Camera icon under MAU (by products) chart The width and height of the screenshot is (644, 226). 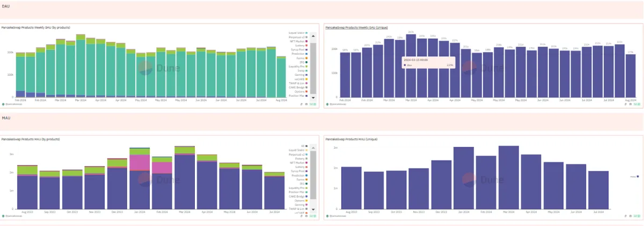tap(306, 216)
